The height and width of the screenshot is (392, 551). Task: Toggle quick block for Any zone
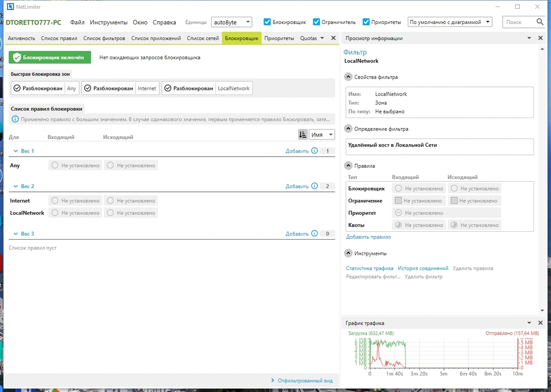45,88
